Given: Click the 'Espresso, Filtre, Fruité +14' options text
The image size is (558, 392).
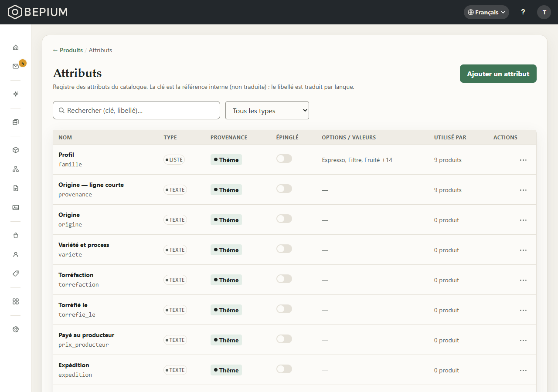Looking at the screenshot, I should click(x=357, y=160).
